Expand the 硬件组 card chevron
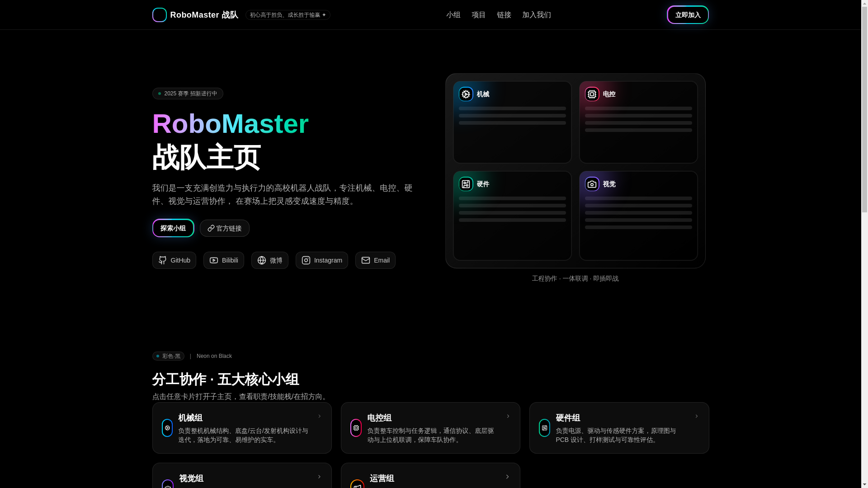This screenshot has width=868, height=488. click(x=696, y=416)
